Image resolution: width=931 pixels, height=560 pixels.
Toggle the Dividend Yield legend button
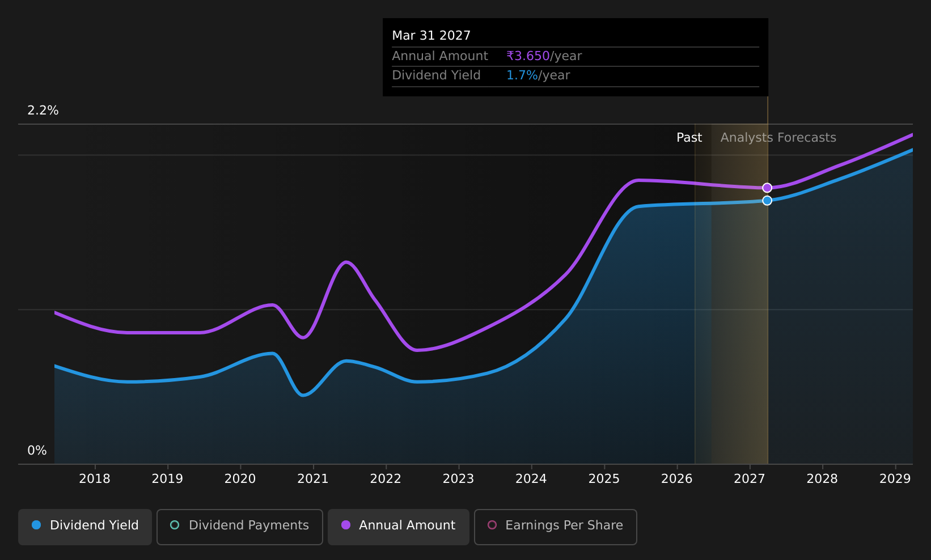click(x=85, y=527)
